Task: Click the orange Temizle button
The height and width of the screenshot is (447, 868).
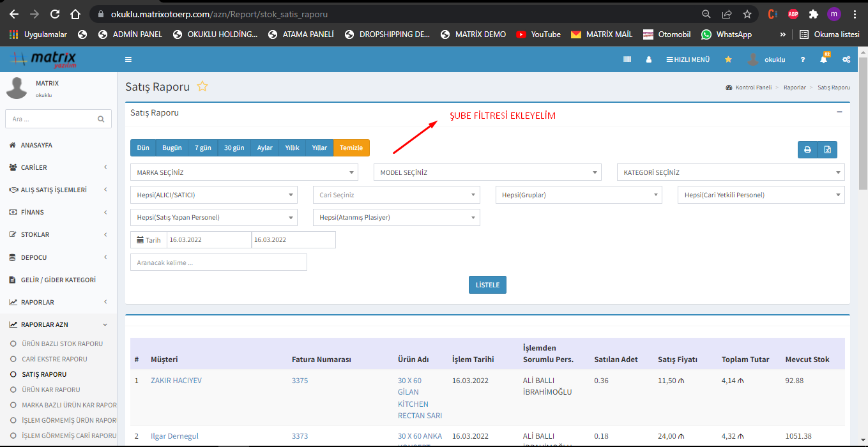Action: coord(351,148)
